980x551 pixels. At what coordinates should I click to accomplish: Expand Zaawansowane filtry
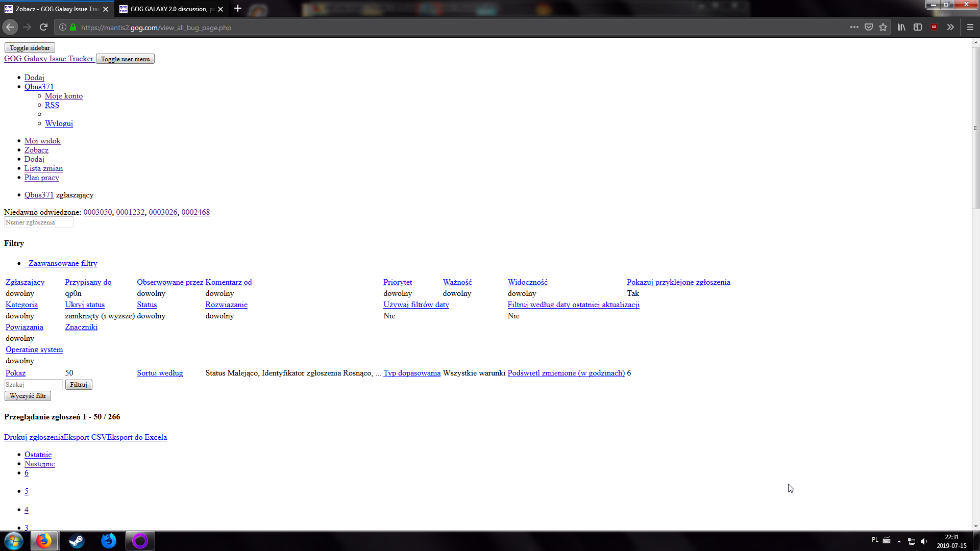pyautogui.click(x=62, y=263)
